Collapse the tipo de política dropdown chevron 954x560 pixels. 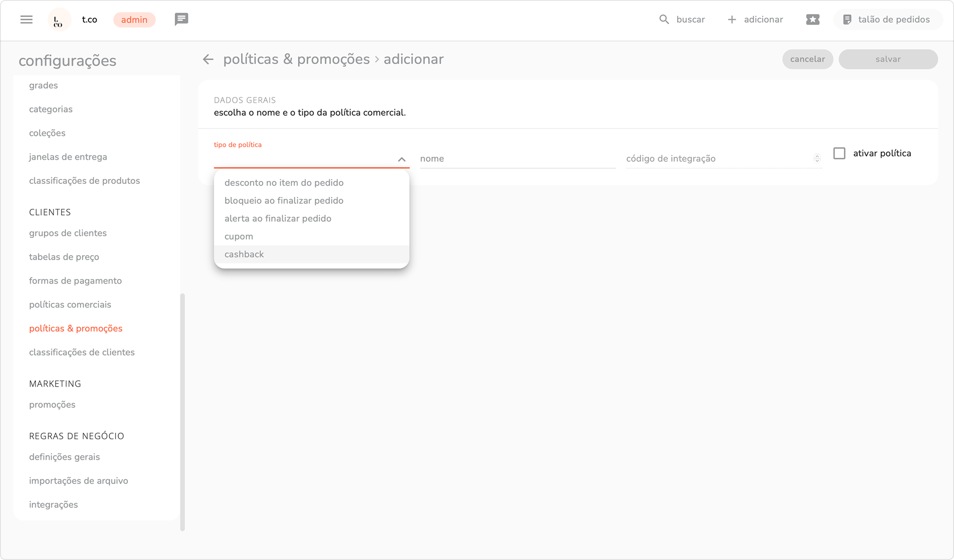click(x=402, y=159)
